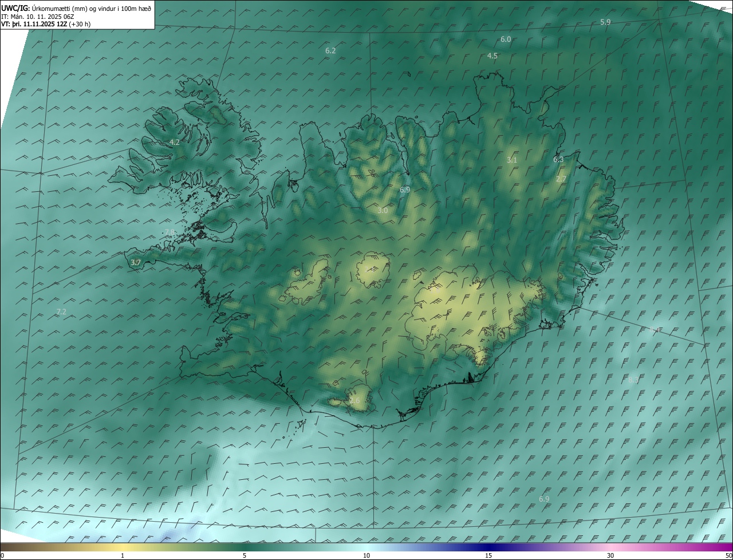733x560 pixels.
Task: Click the 1 tick on the color scale
Action: (x=123, y=555)
